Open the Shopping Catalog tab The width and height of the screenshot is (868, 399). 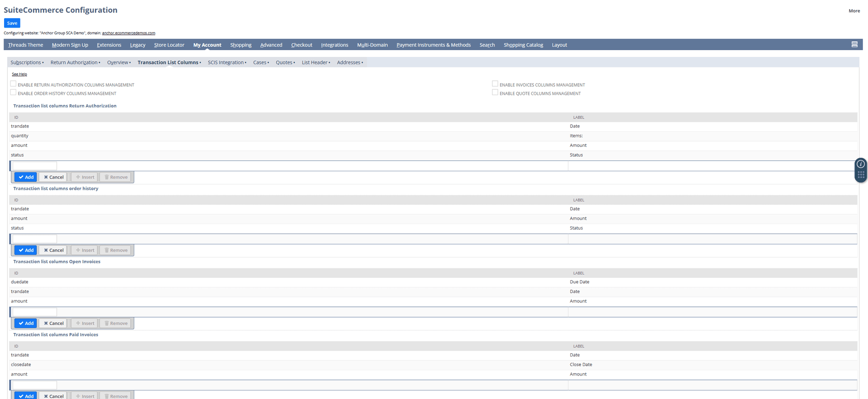[523, 45]
